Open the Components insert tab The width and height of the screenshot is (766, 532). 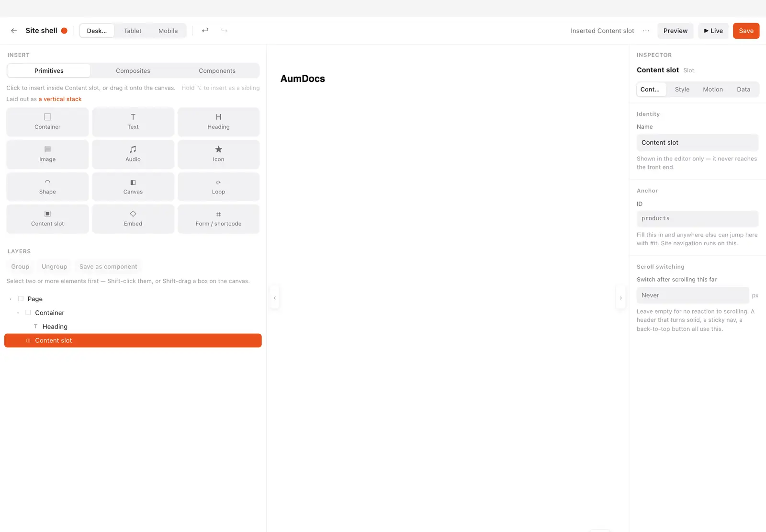217,71
